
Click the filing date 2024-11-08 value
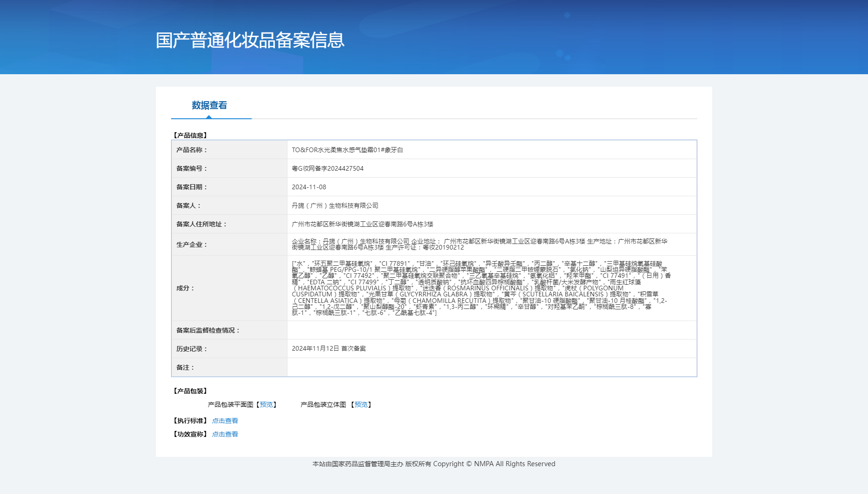point(309,187)
